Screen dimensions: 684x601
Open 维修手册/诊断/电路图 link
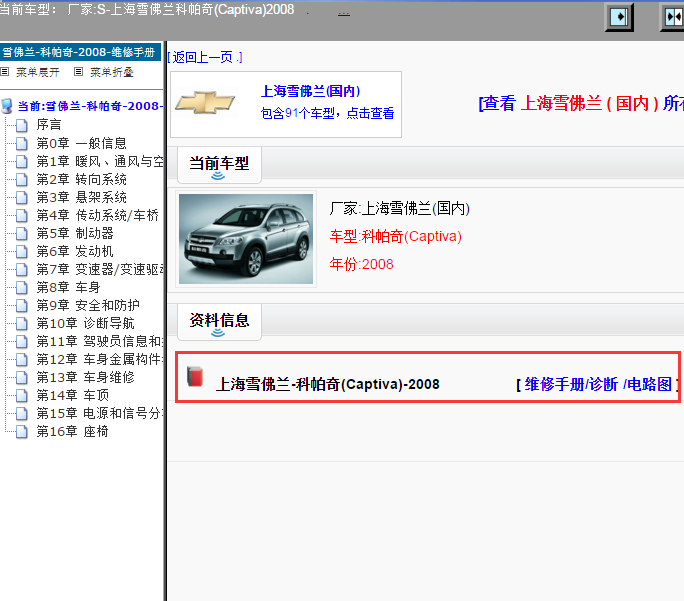[x=598, y=384]
